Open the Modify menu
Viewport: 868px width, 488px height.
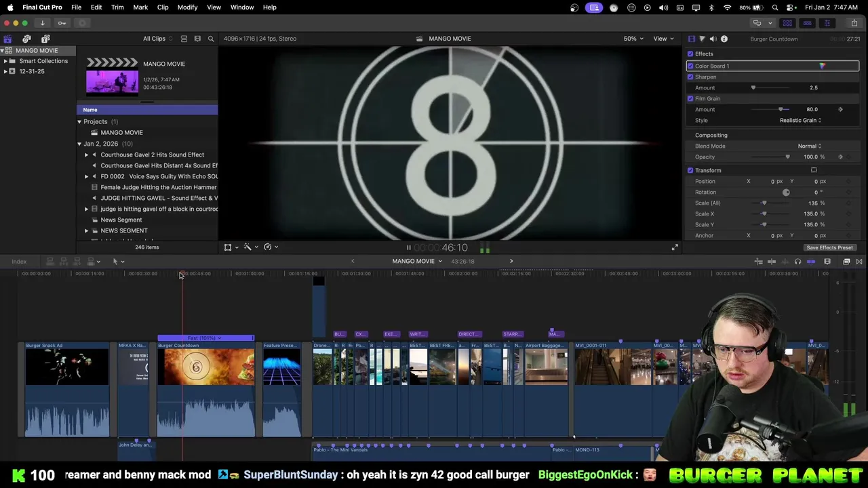(188, 7)
